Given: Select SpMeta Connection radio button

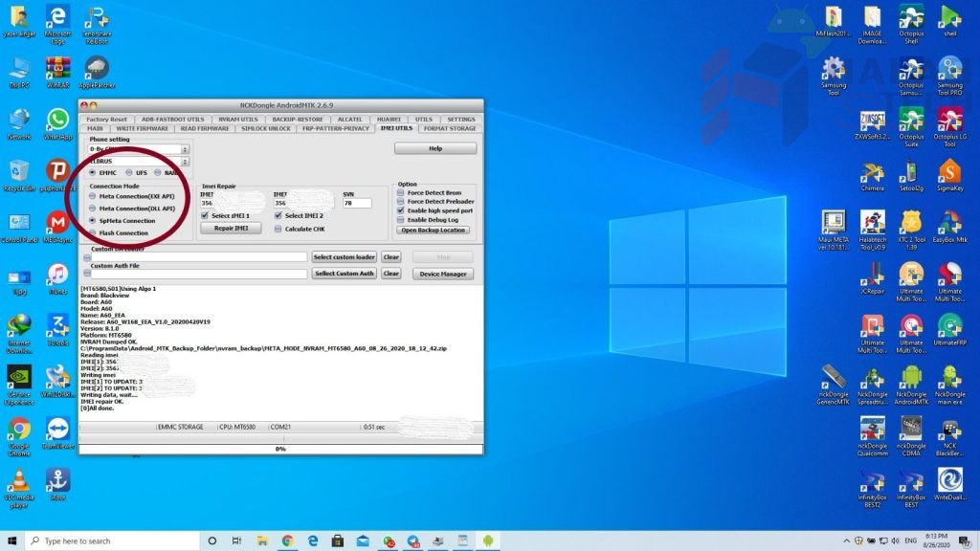Looking at the screenshot, I should 93,221.
